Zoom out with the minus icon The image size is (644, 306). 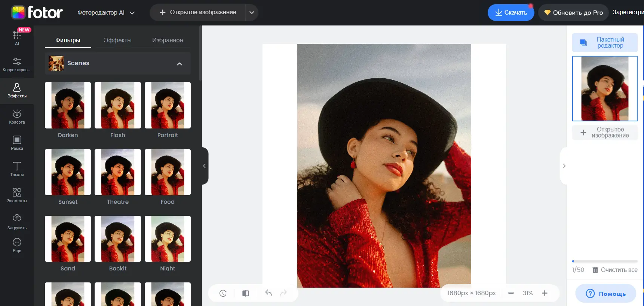tap(511, 293)
